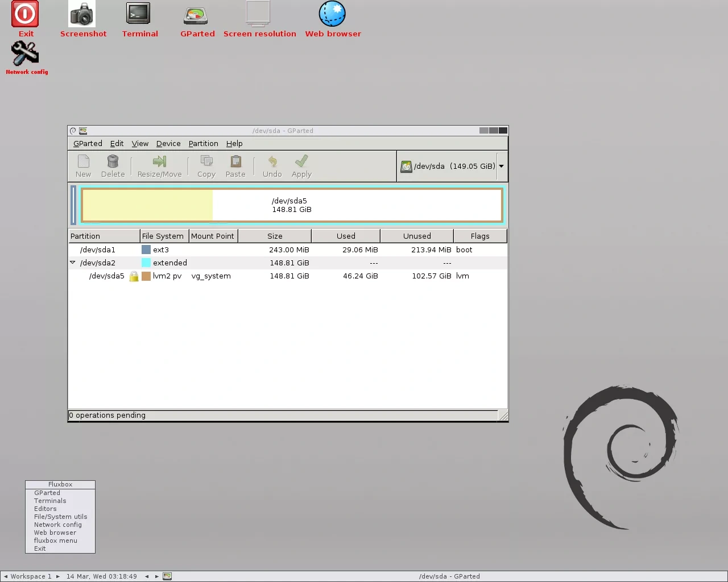Click the Paste partition icon
This screenshot has width=728, height=582.
pos(235,161)
